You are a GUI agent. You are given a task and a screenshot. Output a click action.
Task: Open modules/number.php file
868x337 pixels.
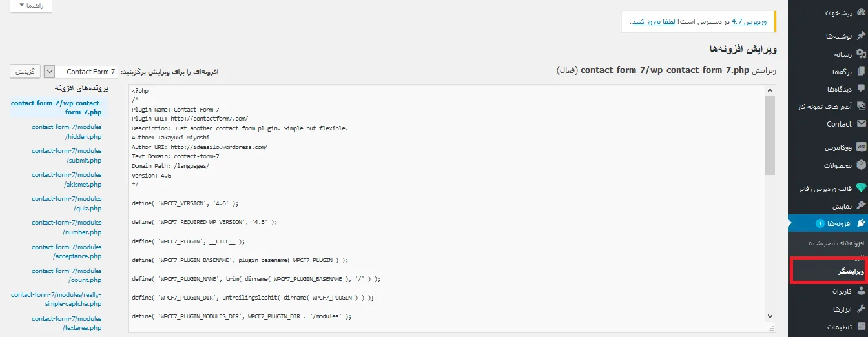67,227
